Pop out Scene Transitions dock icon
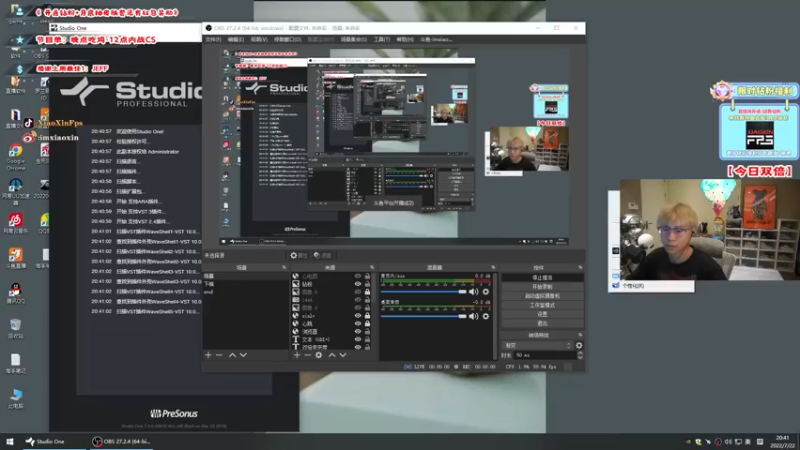 [580, 335]
